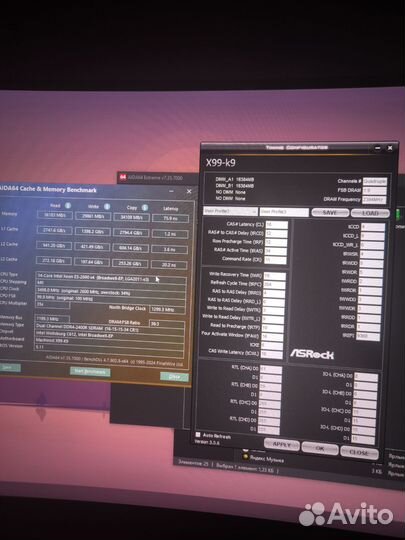Click the North Bridge Clock value box
Image resolution: width=405 pixels, height=540 pixels.
[167, 309]
